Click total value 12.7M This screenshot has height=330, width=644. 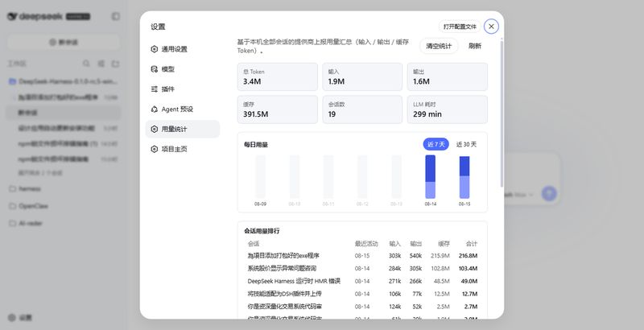pyautogui.click(x=469, y=294)
